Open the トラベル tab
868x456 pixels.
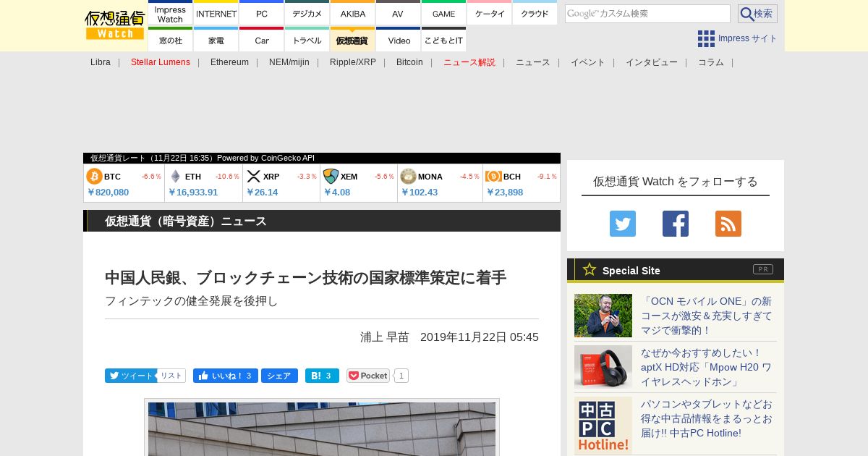click(307, 40)
